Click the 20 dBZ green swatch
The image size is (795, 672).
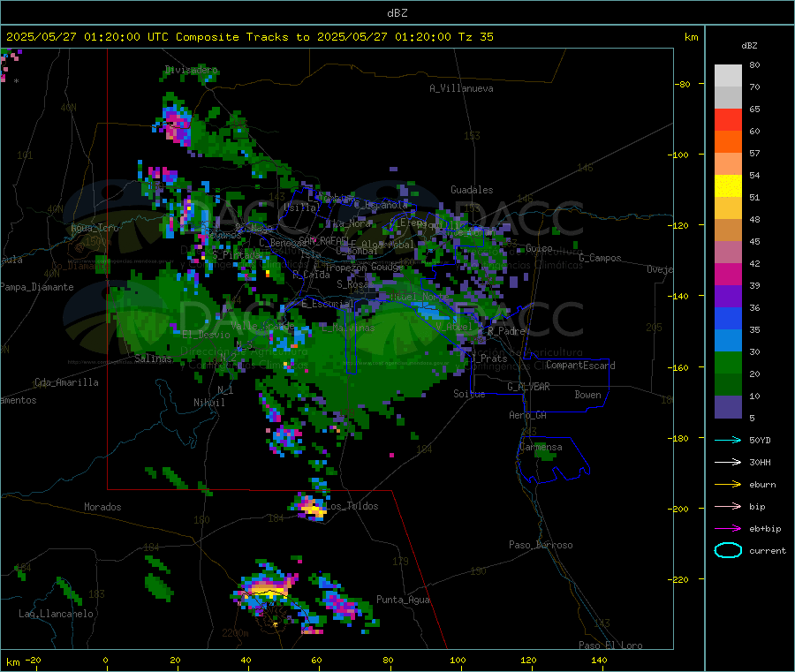click(x=728, y=385)
